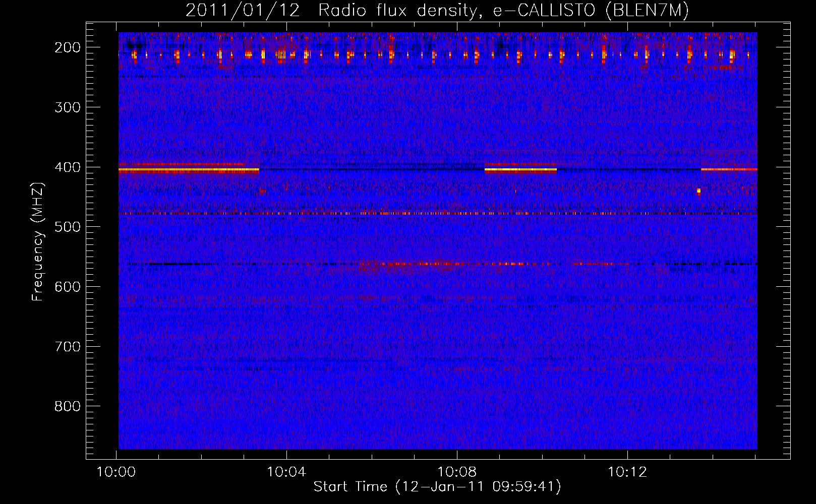This screenshot has width=816, height=504.
Task: Click the 10:04 time tick label
Action: pos(286,472)
